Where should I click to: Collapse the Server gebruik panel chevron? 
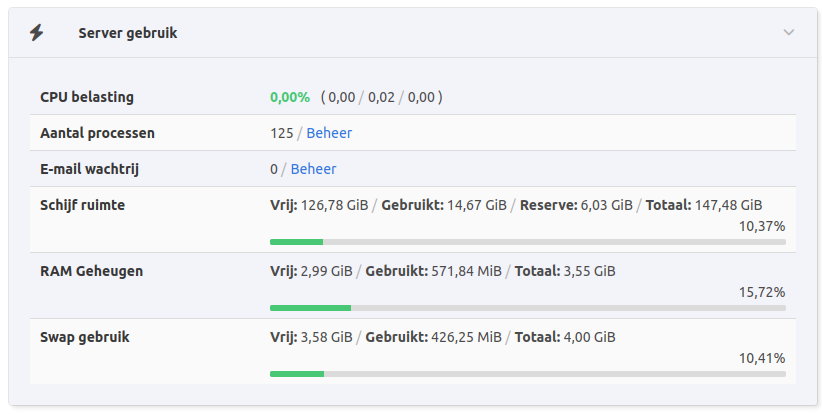click(789, 33)
